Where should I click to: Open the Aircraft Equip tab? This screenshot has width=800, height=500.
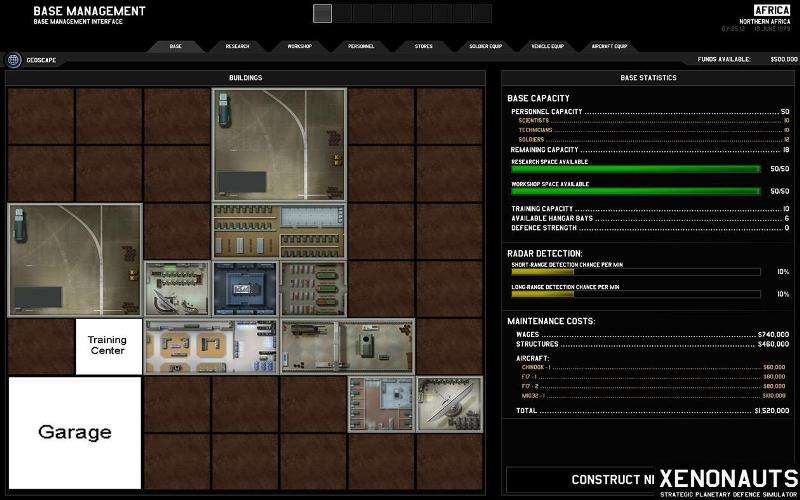click(x=608, y=46)
